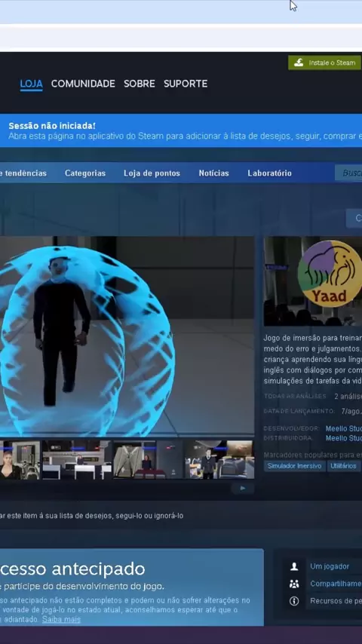
Task: Click the 'Sessão não iniciada!' banner heading
Action: [52, 126]
